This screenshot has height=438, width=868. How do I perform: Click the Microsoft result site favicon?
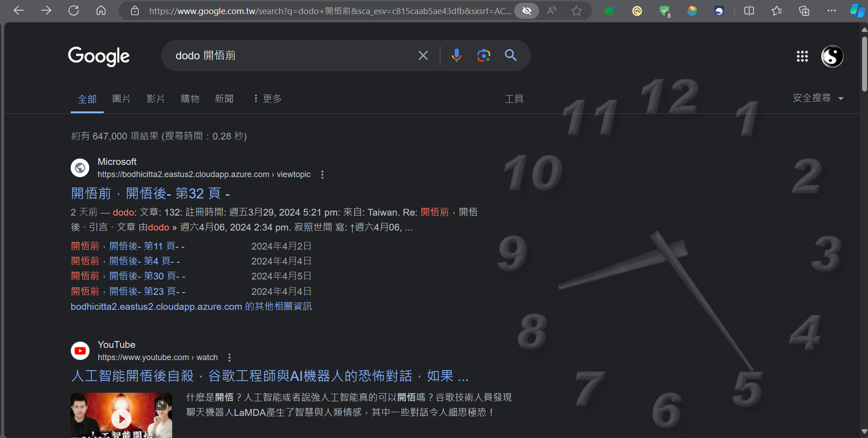click(x=80, y=168)
